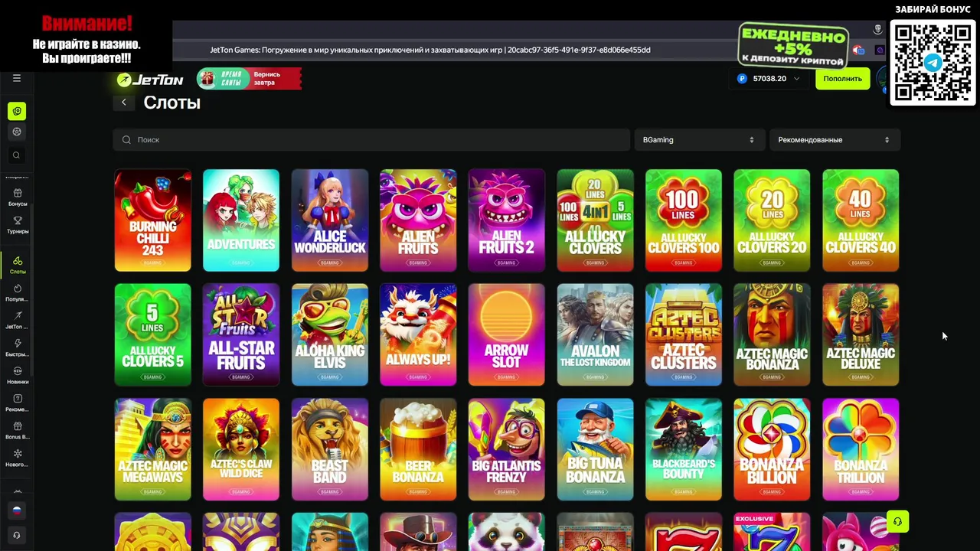Screen dimensions: 980x551
Task: Click the Время слоты spin banner
Action: click(x=249, y=78)
